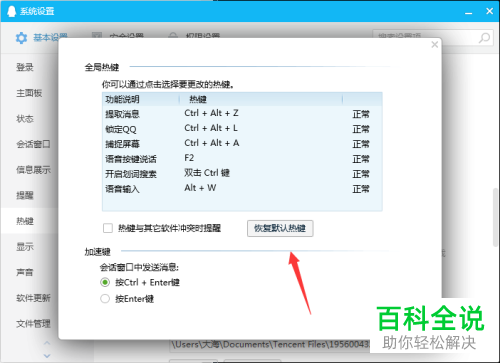Click the Ctrl + Alt + L hotkey value
The image size is (500, 363).
click(x=211, y=128)
